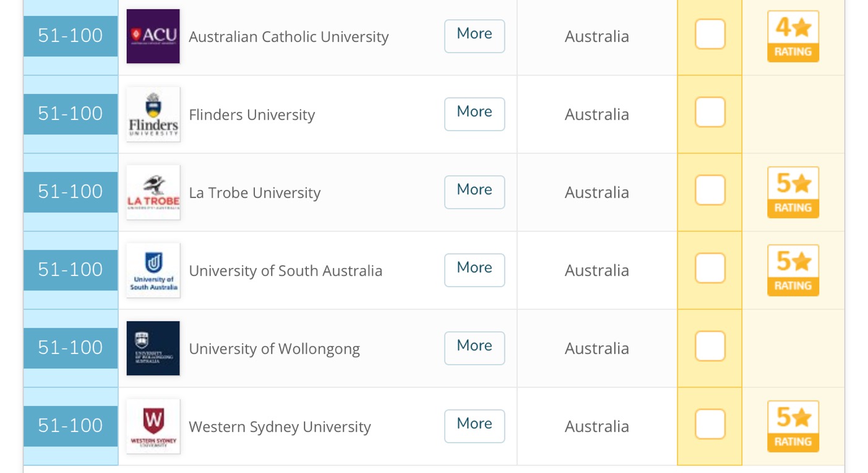The width and height of the screenshot is (868, 473).
Task: Check the compare box for Flinders University
Action: (710, 112)
